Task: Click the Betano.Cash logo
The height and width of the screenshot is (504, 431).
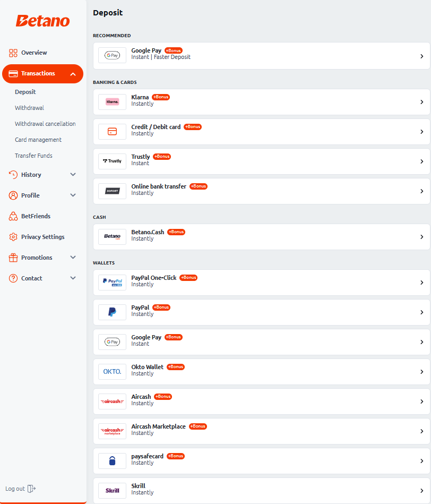Action: [x=112, y=236]
